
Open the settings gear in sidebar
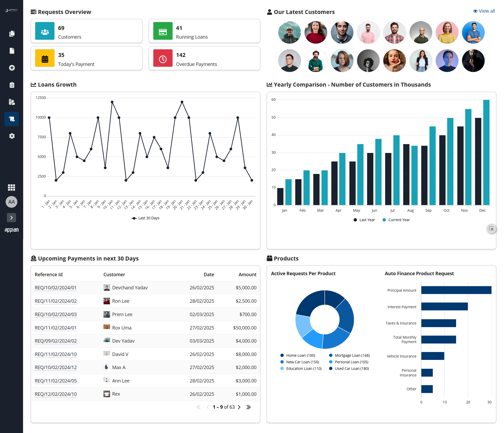click(12, 136)
